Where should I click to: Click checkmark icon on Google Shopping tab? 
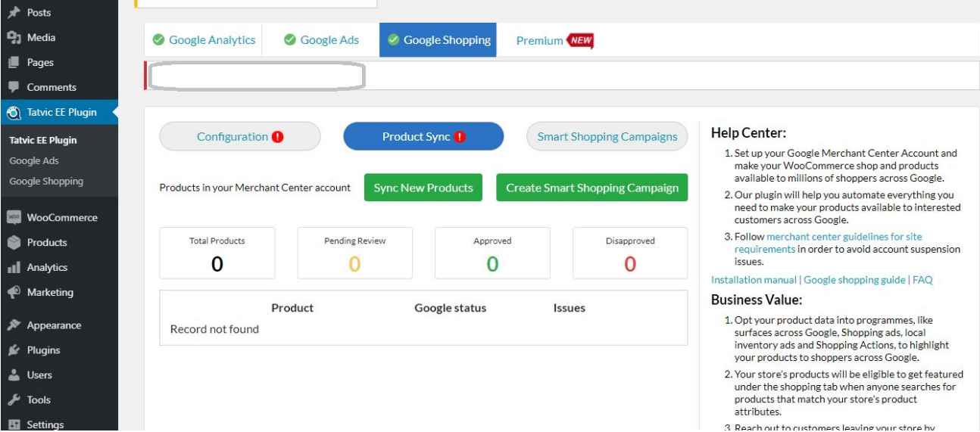pos(393,40)
